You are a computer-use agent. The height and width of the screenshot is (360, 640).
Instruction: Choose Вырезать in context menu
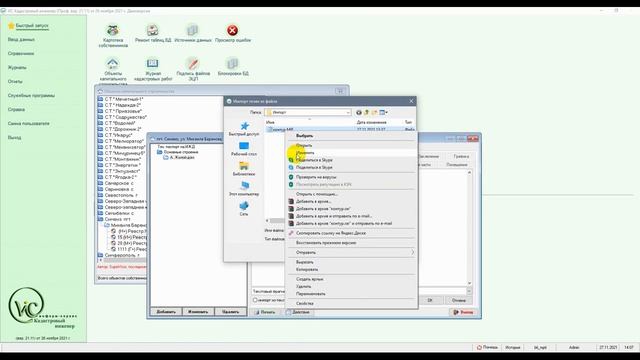pos(305,262)
